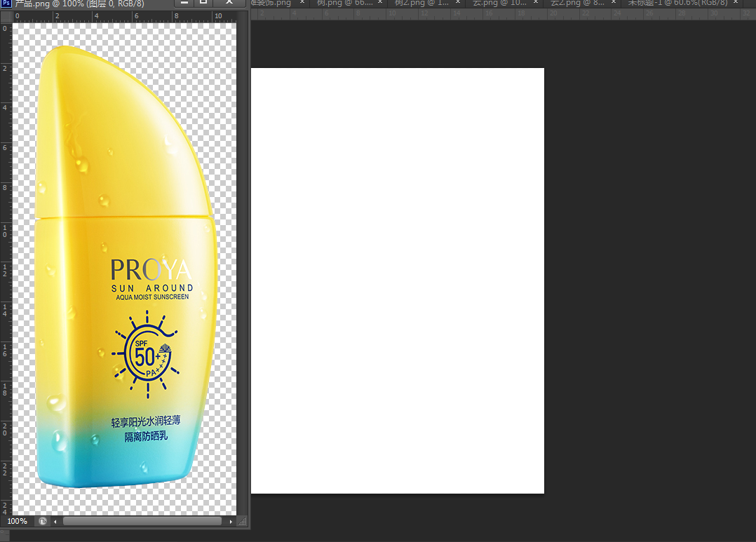This screenshot has width=756, height=542.
Task: Minimize the 产品.png floating window
Action: coord(184,2)
